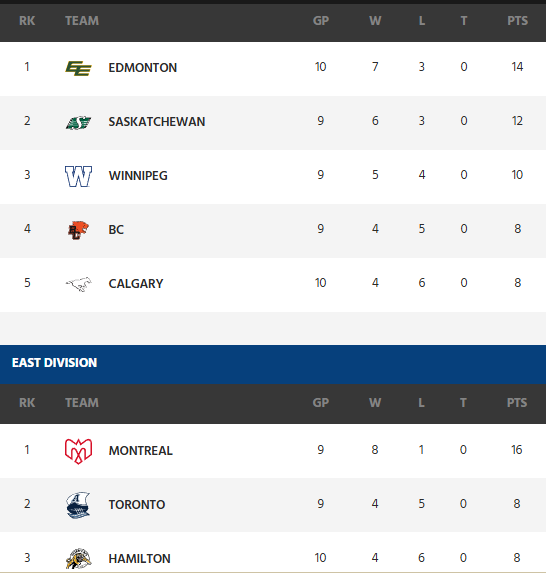Click the CALGARY team name

point(136,284)
